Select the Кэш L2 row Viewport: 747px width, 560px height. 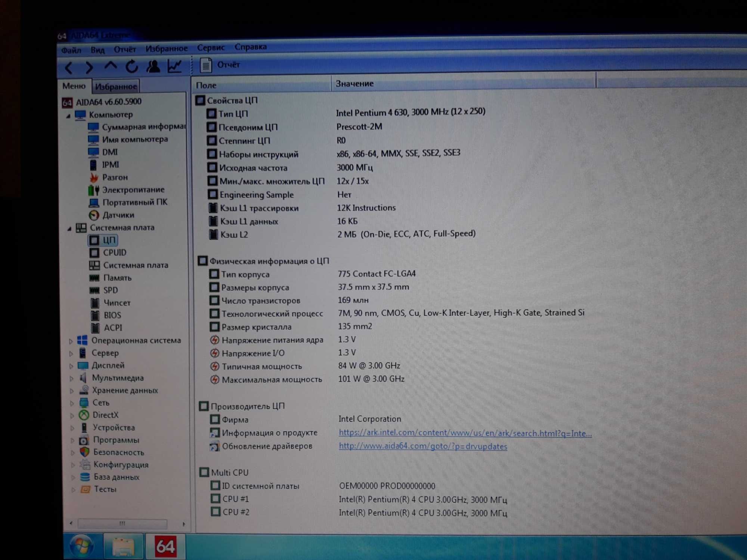(342, 234)
